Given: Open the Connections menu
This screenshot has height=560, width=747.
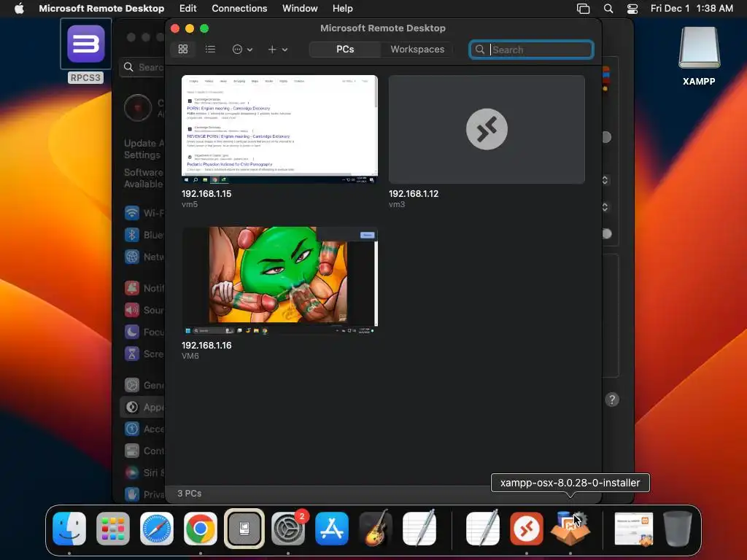Looking at the screenshot, I should click(239, 8).
